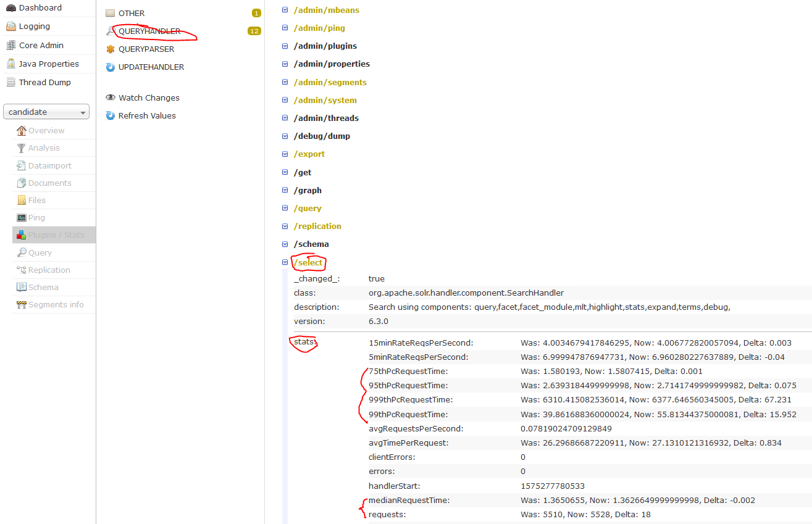Click the Dataimport icon
Viewport: 812px width, 524px height.
pyautogui.click(x=22, y=165)
